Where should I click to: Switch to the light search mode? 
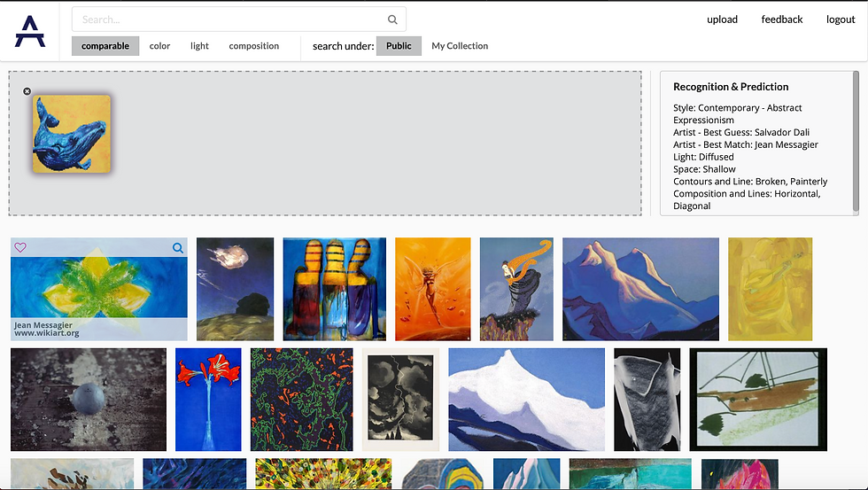pyautogui.click(x=199, y=46)
